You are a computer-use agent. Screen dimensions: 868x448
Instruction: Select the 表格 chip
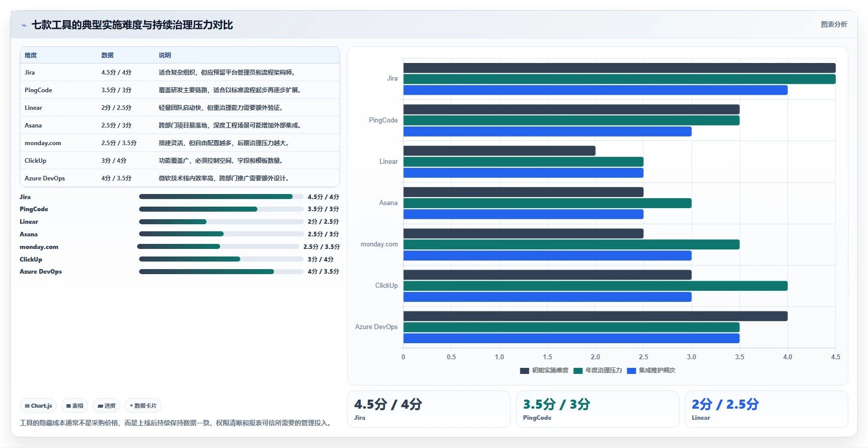[x=75, y=406]
